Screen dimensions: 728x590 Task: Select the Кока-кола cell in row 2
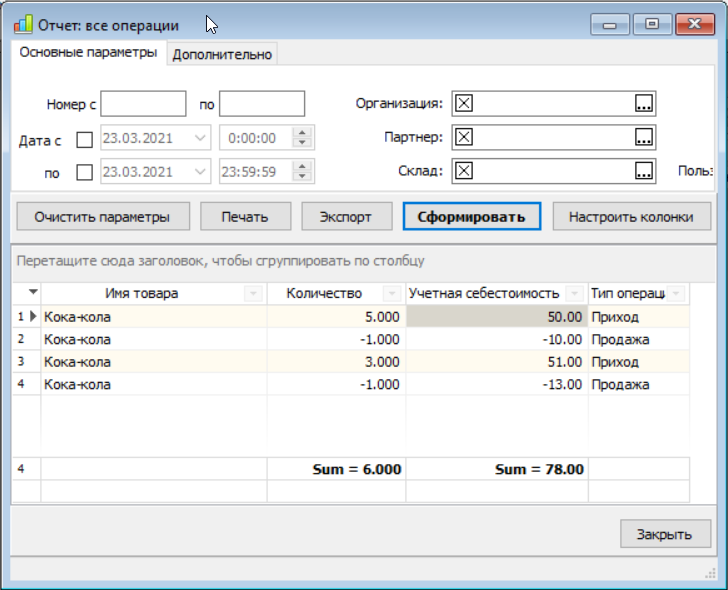pyautogui.click(x=154, y=339)
